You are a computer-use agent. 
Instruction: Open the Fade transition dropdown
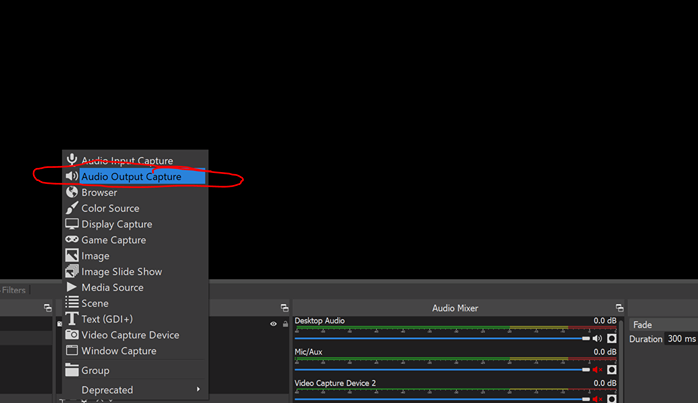coord(663,325)
